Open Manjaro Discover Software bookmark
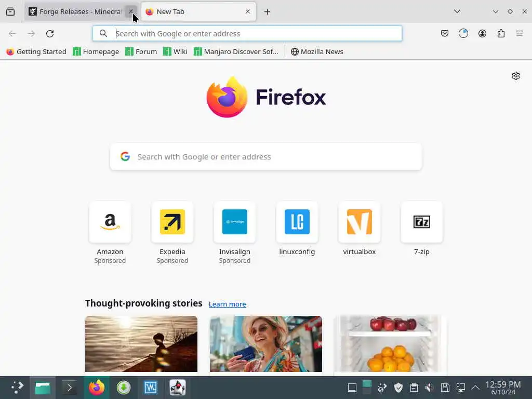The width and height of the screenshot is (532, 399). pos(236,51)
